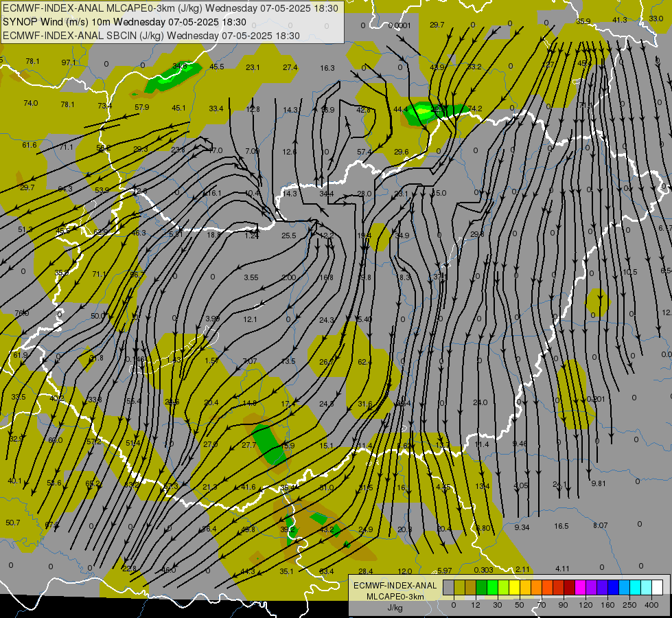Click the dark red swatch after legend 90
The width and height of the screenshot is (672, 618).
click(570, 587)
